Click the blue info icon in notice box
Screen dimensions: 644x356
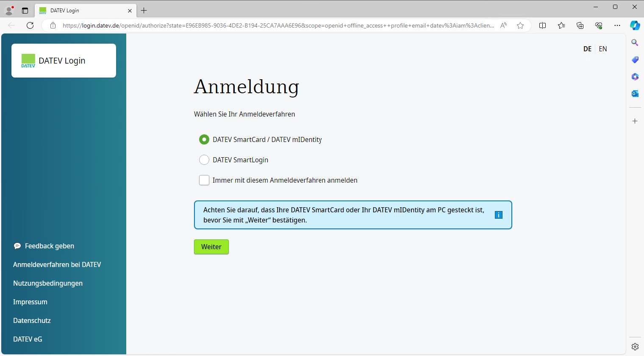tap(498, 215)
